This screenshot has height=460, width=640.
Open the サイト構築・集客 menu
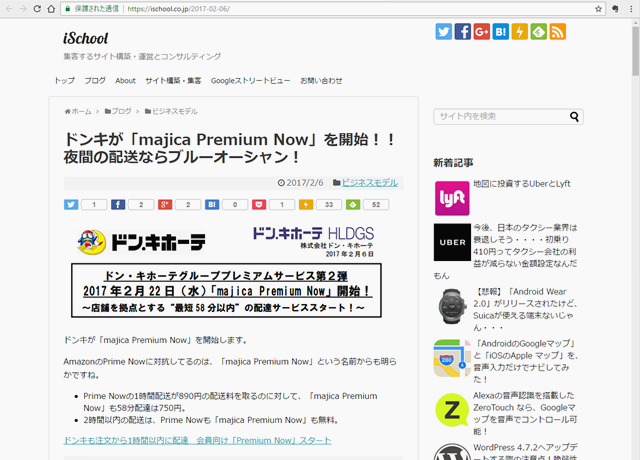172,80
